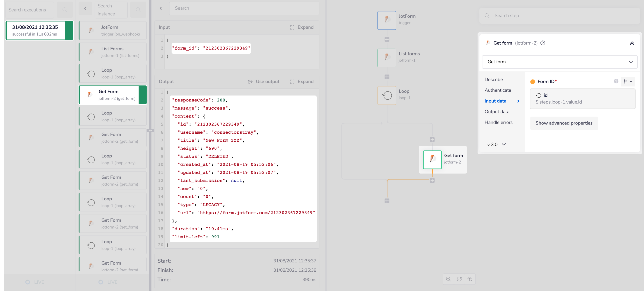Open the v 3.0 version dropdown

pyautogui.click(x=497, y=144)
